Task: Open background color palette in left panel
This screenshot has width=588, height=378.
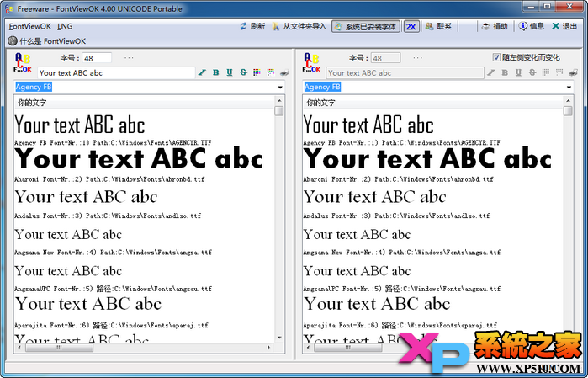Action: point(271,72)
